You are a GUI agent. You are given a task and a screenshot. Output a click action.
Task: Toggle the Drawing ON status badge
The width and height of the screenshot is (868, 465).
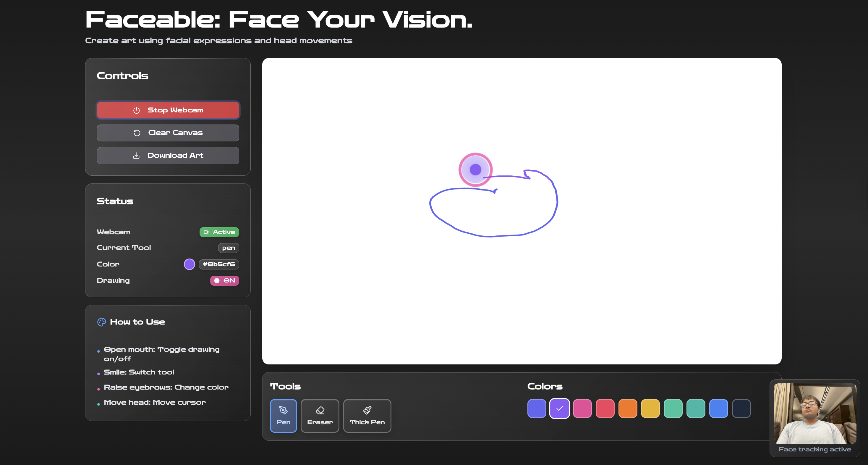[x=224, y=280]
